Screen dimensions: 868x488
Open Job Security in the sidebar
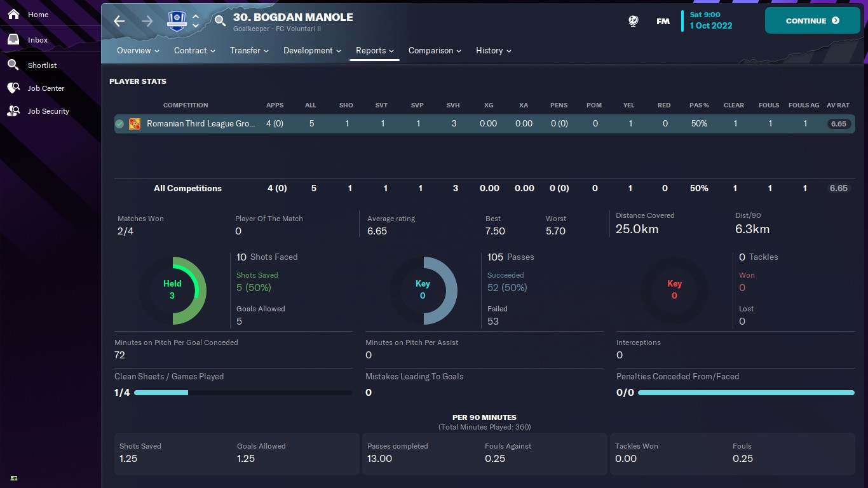pyautogui.click(x=48, y=111)
